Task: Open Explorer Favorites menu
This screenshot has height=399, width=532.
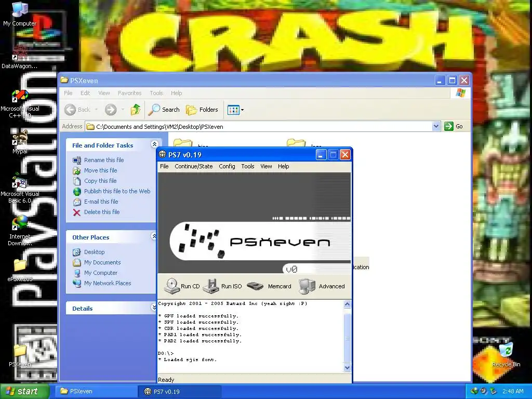Action: point(129,93)
